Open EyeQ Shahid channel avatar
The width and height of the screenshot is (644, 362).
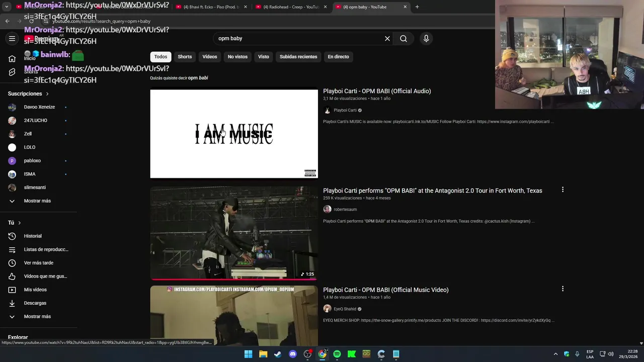[327, 309]
